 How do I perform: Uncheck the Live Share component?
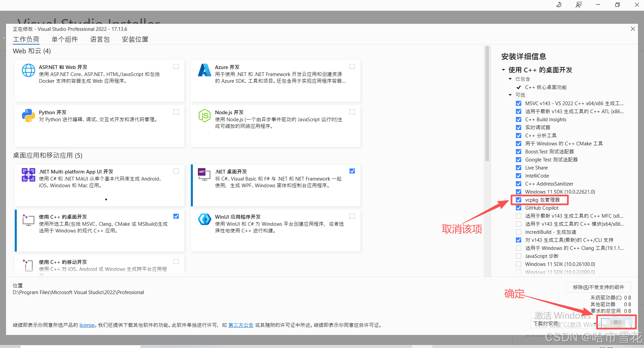pyautogui.click(x=519, y=168)
